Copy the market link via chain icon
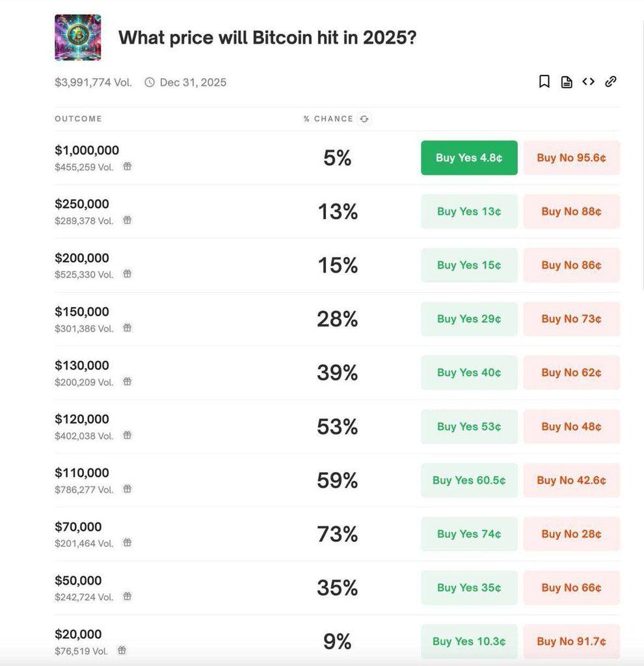 pyautogui.click(x=610, y=81)
